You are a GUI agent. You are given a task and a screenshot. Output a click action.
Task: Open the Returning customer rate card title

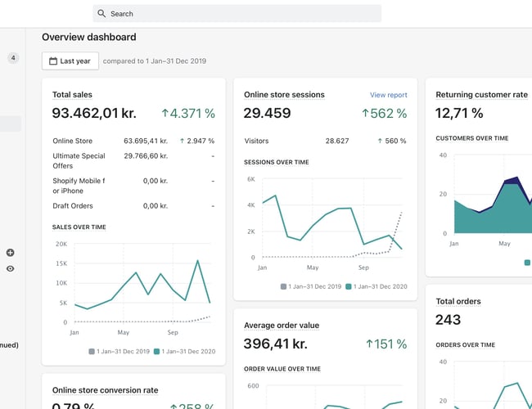481,95
